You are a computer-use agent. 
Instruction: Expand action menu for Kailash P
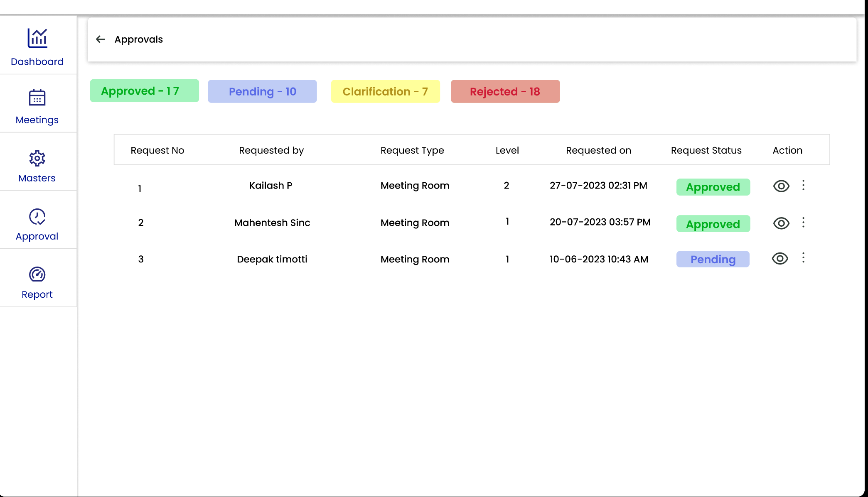click(x=804, y=185)
